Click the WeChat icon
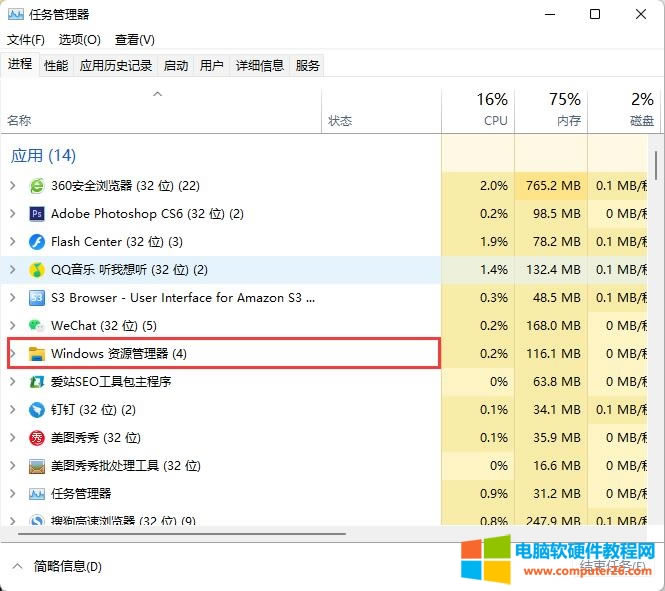The image size is (665, 591). click(37, 326)
